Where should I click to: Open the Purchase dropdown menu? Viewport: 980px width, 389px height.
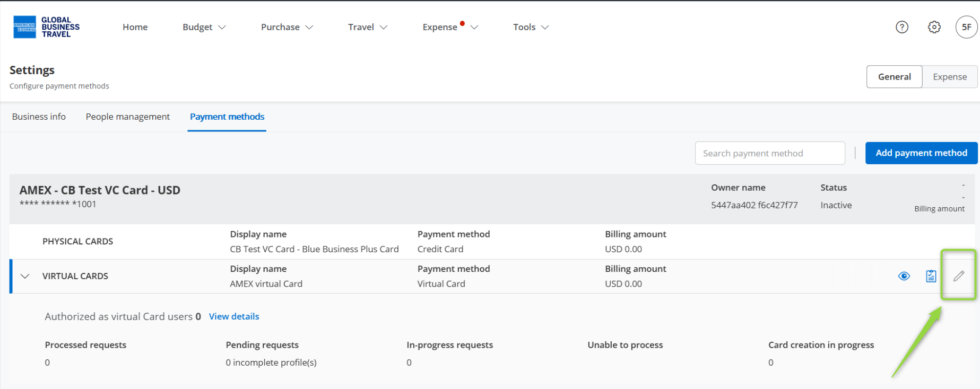click(287, 27)
